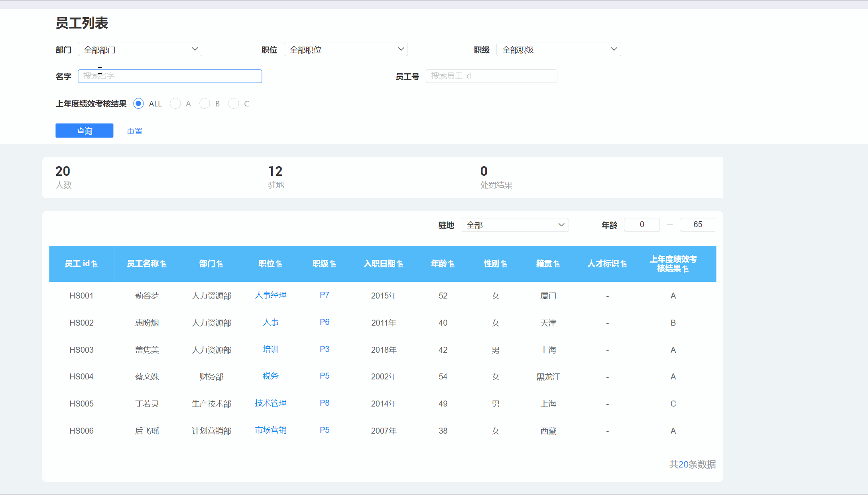868x495 pixels.
Task: Focus the 搜索员工 id input field
Action: pyautogui.click(x=491, y=76)
